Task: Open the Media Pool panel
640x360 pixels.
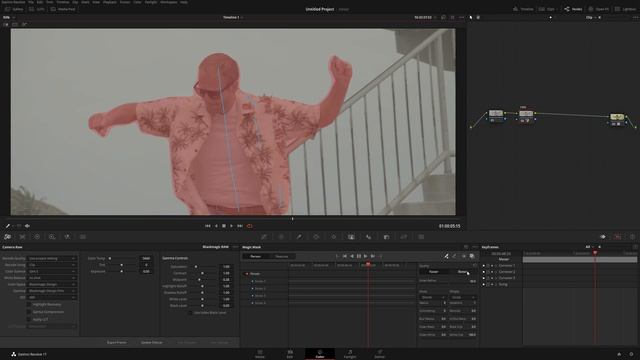Action: tap(63, 9)
